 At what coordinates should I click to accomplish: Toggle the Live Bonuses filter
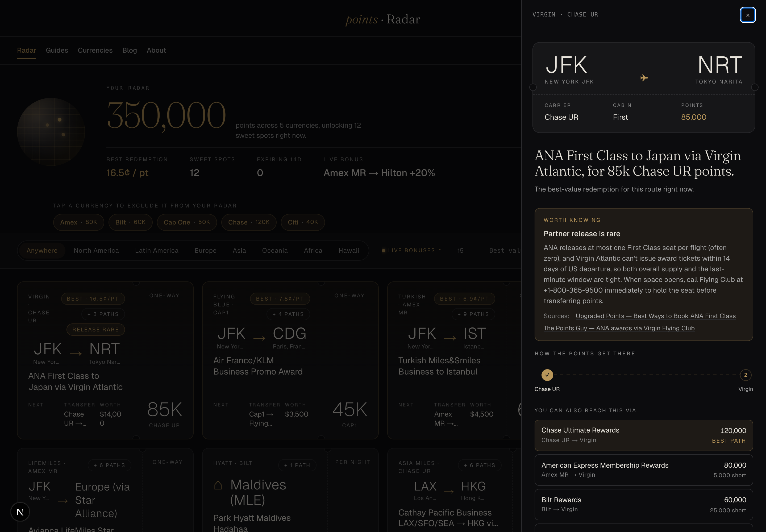(411, 250)
